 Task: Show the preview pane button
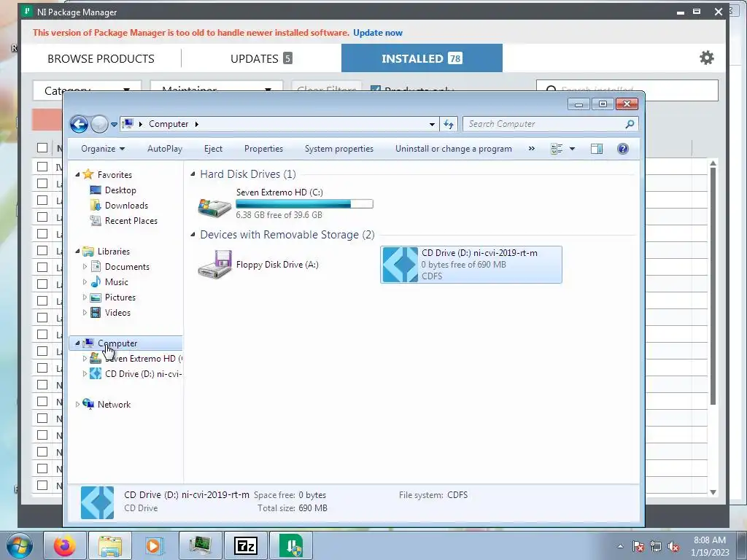(597, 149)
